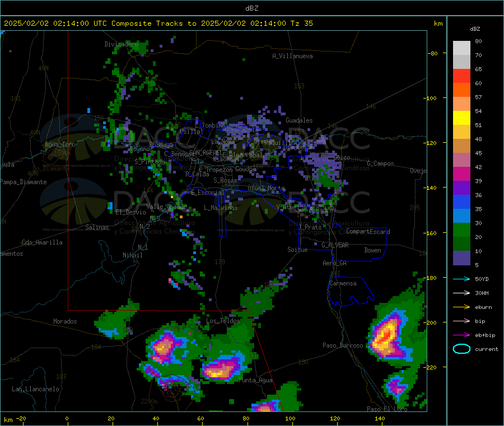Click the Los_Toldos map label
504x426 pixels.
point(223,321)
